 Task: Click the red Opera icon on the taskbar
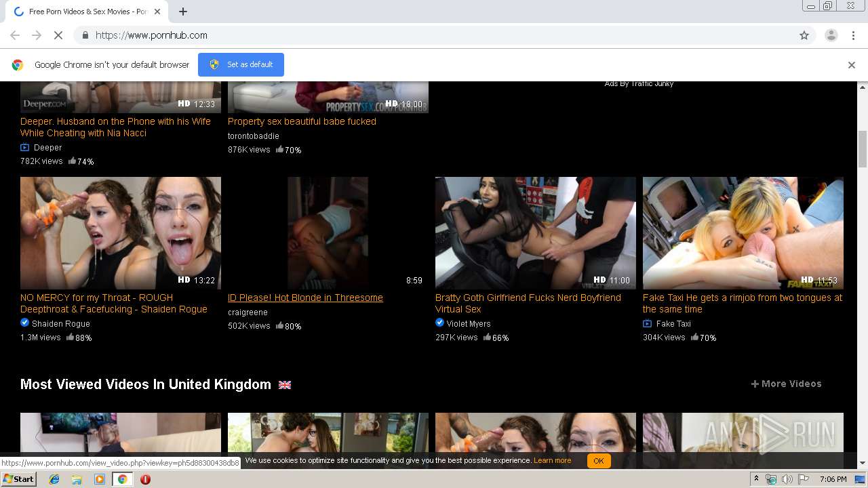[145, 479]
